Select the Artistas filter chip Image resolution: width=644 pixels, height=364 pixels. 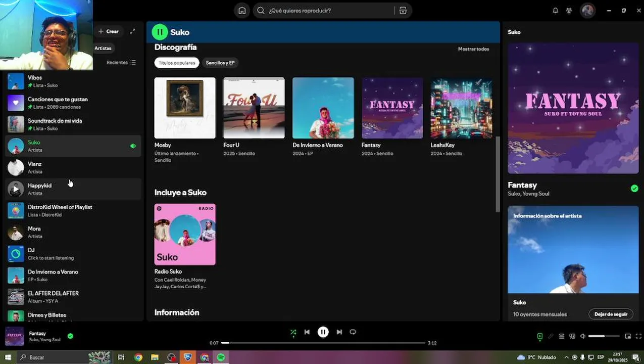(103, 48)
